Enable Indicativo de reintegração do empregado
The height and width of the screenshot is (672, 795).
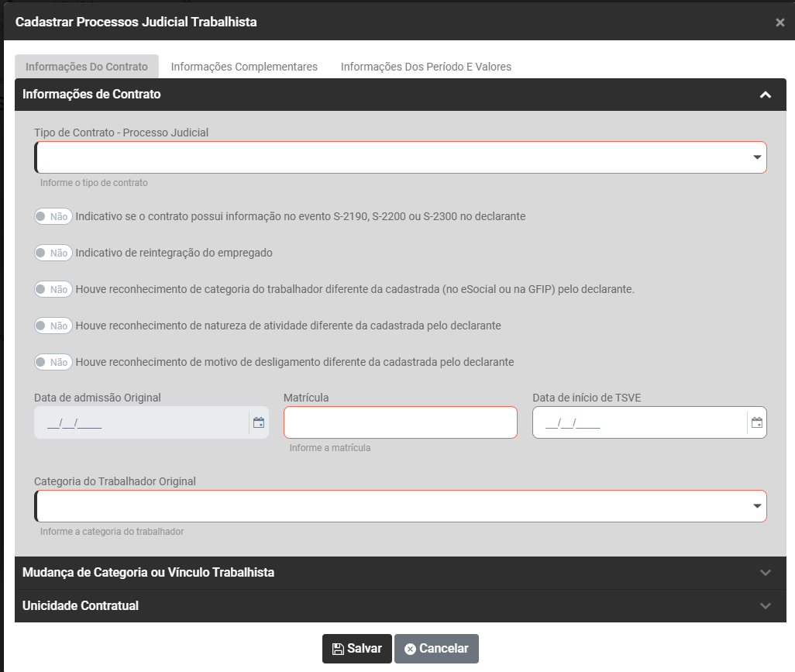point(53,253)
